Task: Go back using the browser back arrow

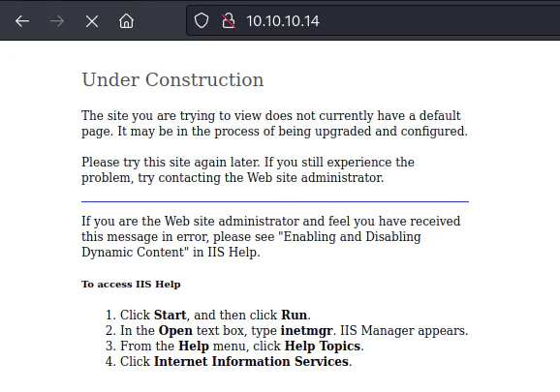Action: (22, 21)
